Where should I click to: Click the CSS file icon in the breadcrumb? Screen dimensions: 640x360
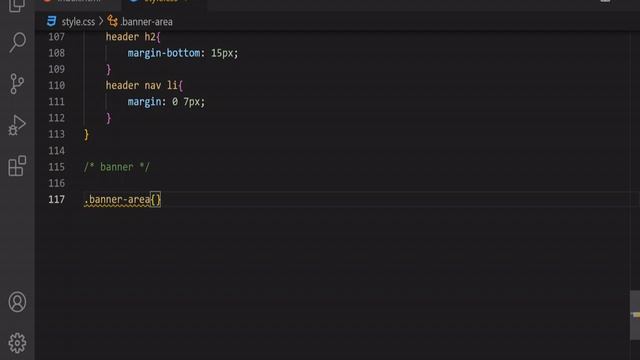(x=51, y=21)
